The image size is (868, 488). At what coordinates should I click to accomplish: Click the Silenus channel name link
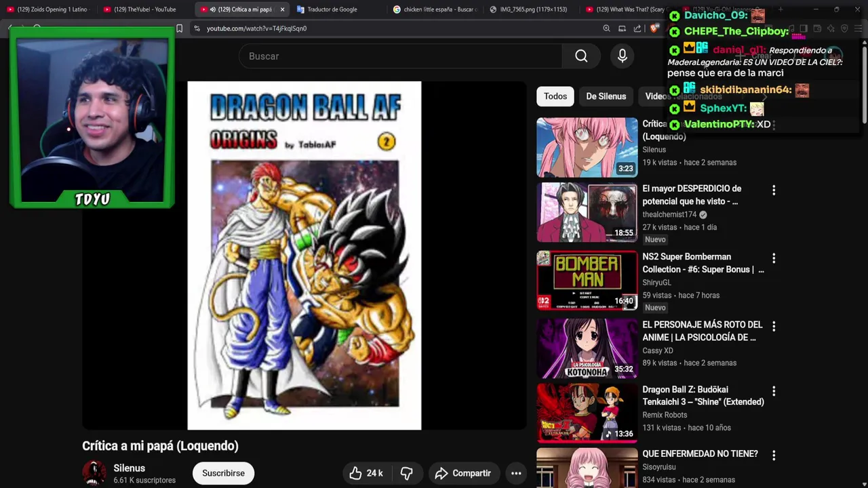point(130,468)
